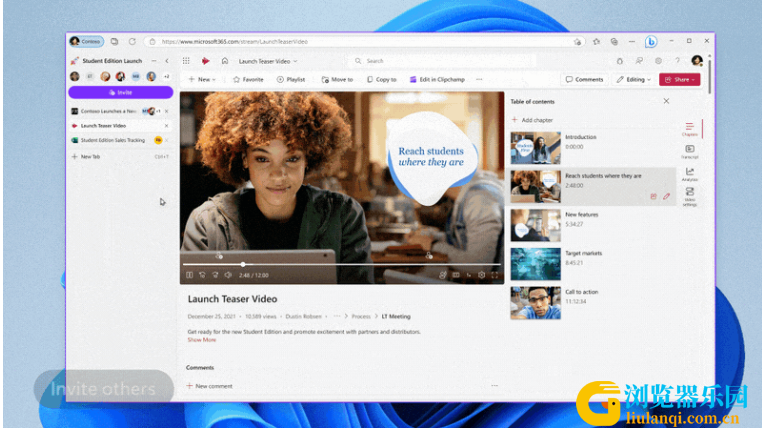Image resolution: width=762 pixels, height=428 pixels.
Task: Close the Launch Teaser Video tab
Action: point(167,126)
